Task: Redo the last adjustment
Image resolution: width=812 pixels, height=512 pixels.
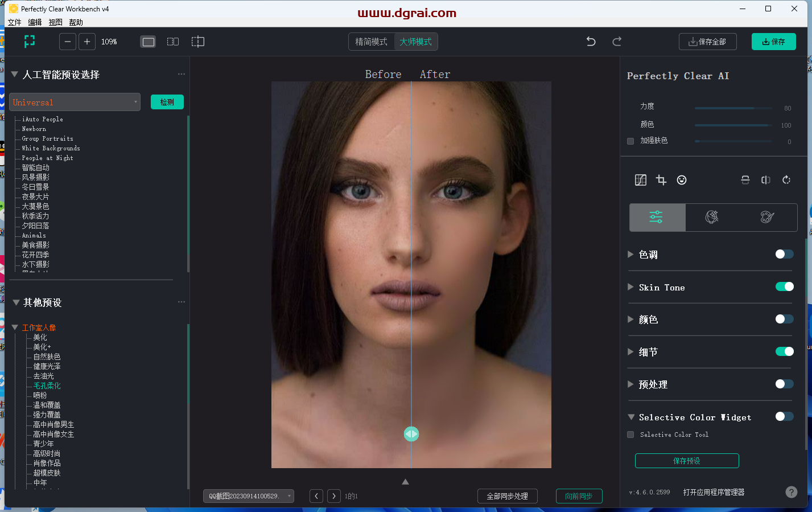Action: pyautogui.click(x=617, y=42)
